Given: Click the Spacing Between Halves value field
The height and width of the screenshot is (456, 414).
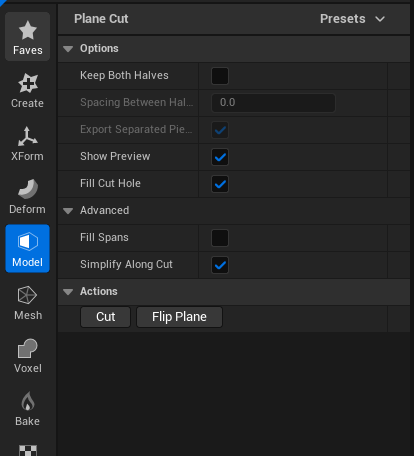Looking at the screenshot, I should (273, 103).
